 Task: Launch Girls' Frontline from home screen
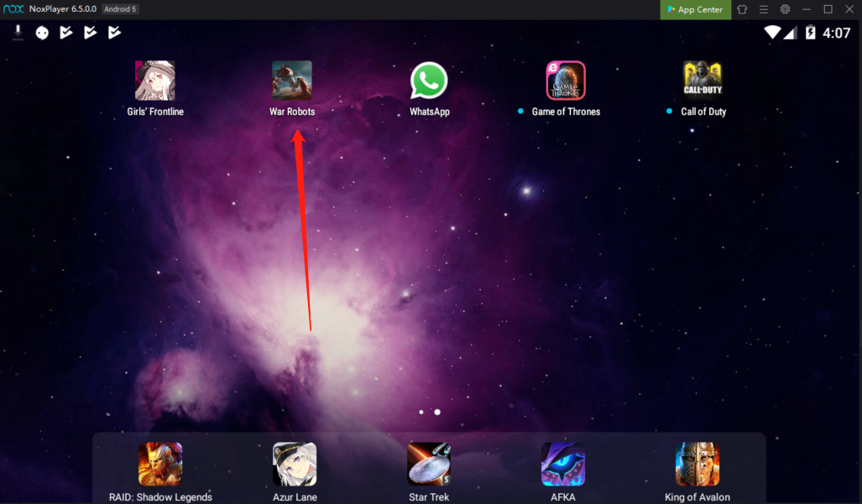155,81
